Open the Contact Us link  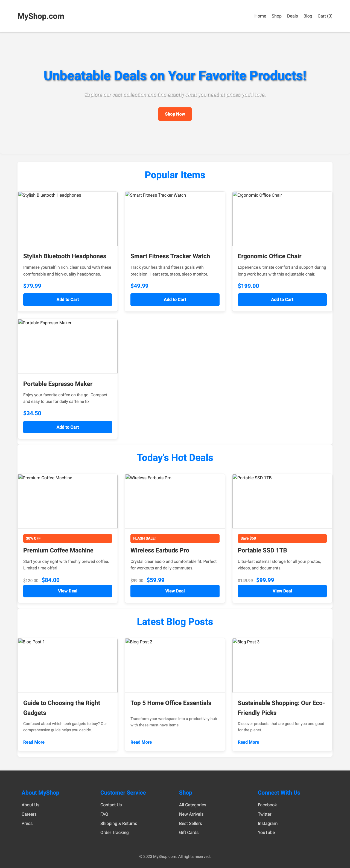tap(111, 805)
